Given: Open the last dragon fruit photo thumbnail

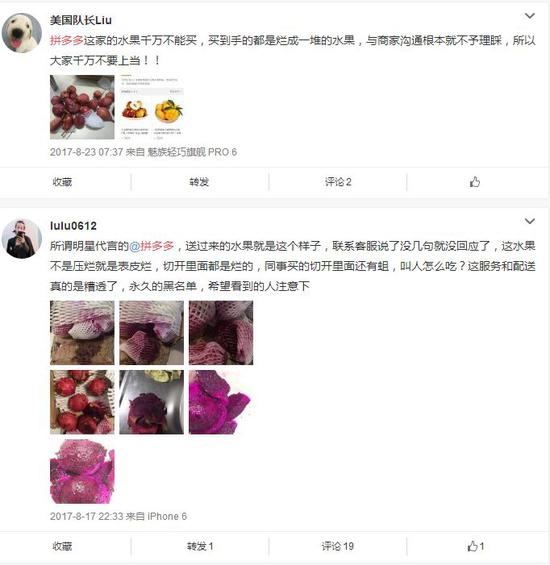Looking at the screenshot, I should (82, 471).
